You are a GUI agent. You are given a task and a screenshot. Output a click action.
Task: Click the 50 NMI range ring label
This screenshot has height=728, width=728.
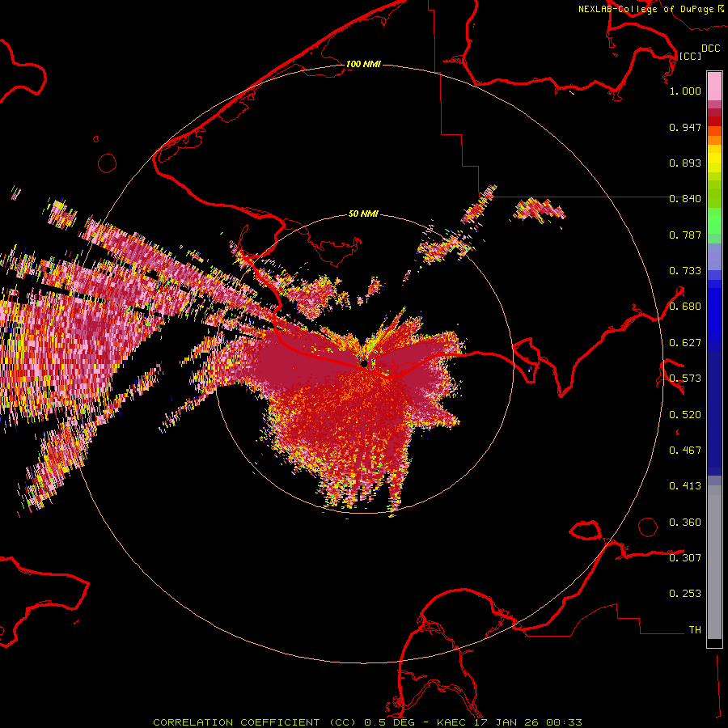pyautogui.click(x=363, y=214)
